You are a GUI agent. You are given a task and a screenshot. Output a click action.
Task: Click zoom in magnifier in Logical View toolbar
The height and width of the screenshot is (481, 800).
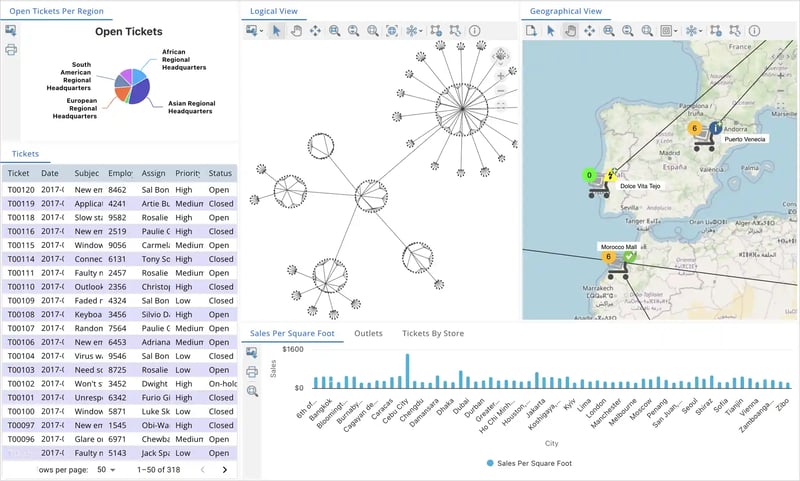335,31
